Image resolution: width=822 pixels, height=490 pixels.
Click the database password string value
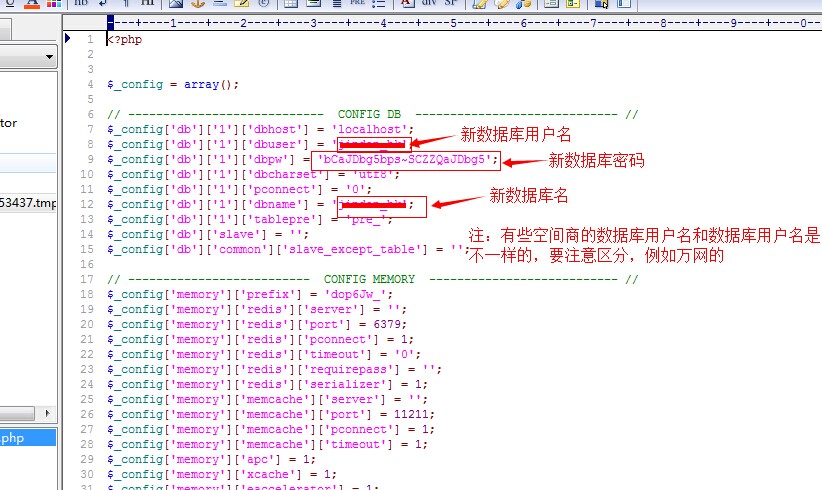[x=403, y=159]
